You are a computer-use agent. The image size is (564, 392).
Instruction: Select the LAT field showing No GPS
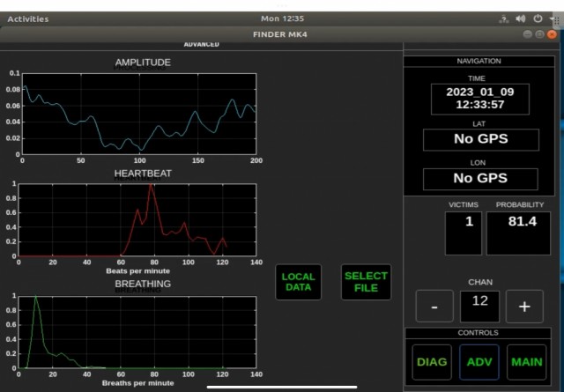(481, 139)
